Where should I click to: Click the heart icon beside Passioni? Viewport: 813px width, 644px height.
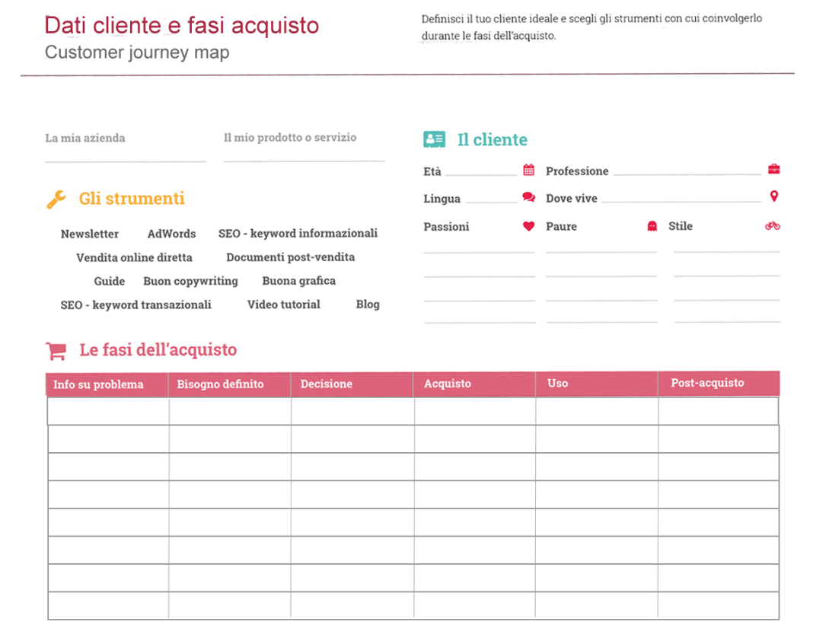528,226
